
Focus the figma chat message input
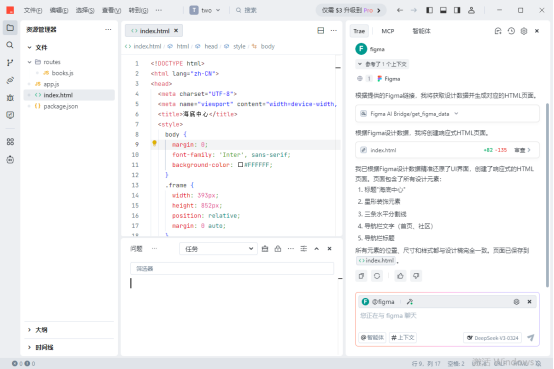[x=447, y=316]
